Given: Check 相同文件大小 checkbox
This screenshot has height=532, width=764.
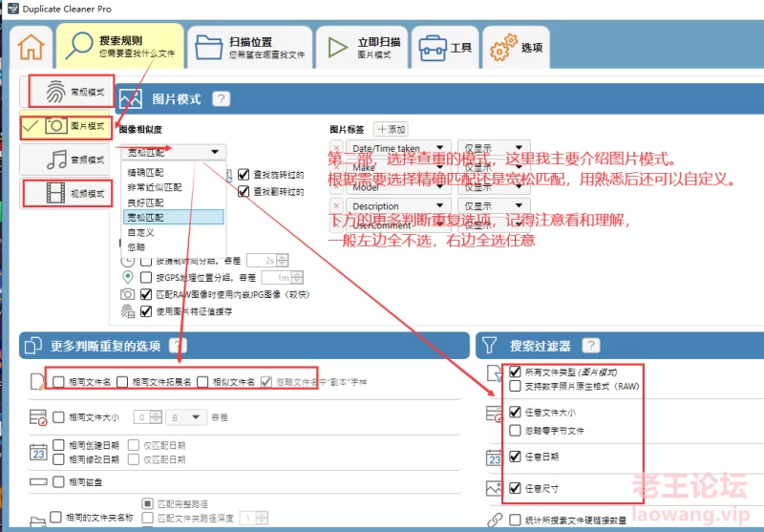Looking at the screenshot, I should click(58, 417).
